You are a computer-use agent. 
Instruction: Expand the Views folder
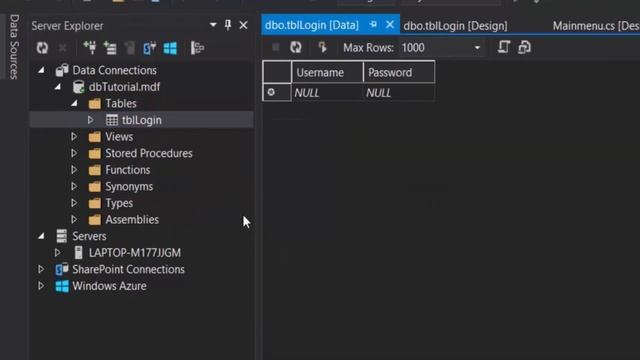tap(74, 136)
